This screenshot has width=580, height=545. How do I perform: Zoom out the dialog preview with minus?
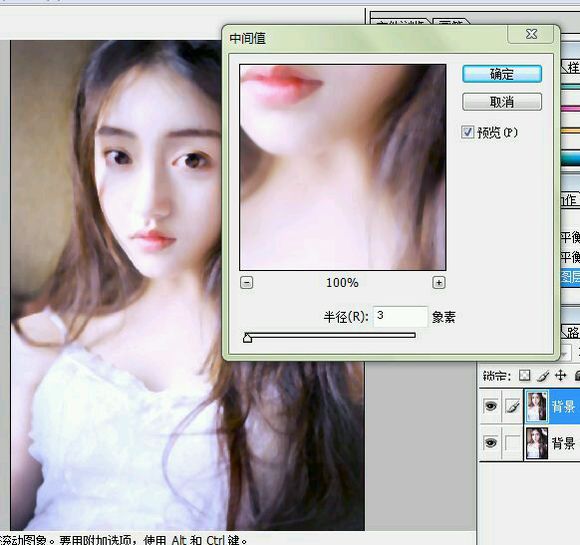click(247, 283)
